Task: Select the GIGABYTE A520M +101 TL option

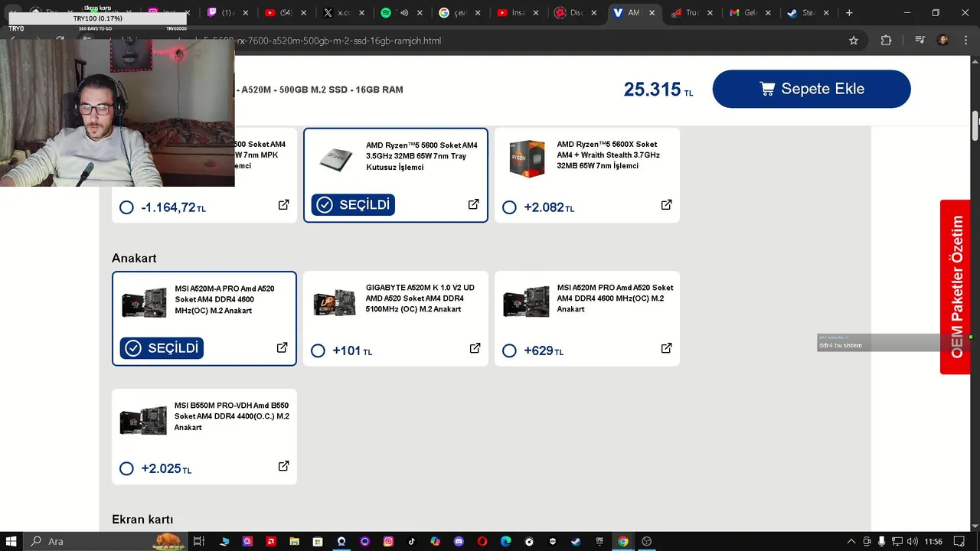Action: [x=318, y=351]
